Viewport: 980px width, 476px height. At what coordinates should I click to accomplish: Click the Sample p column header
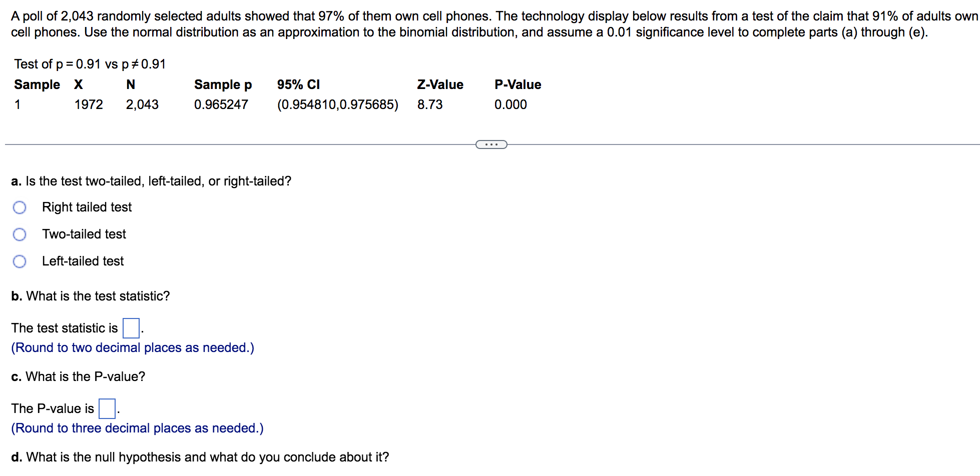coord(223,84)
